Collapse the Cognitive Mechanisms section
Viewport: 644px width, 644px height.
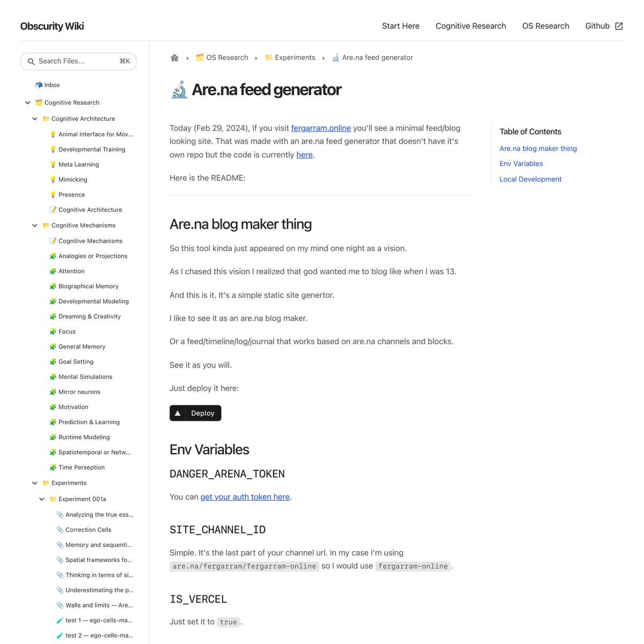pyautogui.click(x=34, y=225)
